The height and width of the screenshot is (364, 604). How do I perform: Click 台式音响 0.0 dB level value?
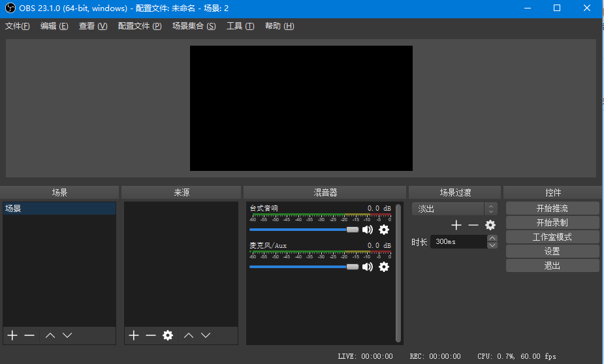pyautogui.click(x=379, y=208)
